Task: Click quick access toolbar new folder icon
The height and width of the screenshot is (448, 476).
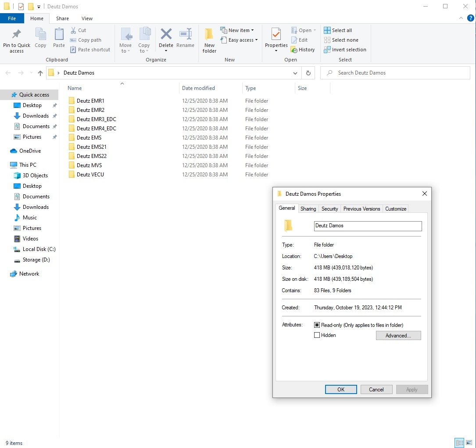Action: click(x=31, y=7)
